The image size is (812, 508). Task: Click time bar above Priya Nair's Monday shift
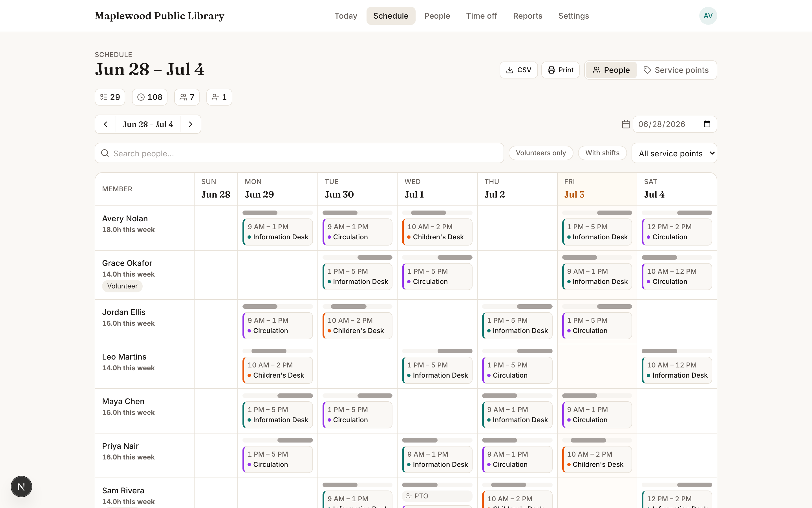pyautogui.click(x=277, y=440)
